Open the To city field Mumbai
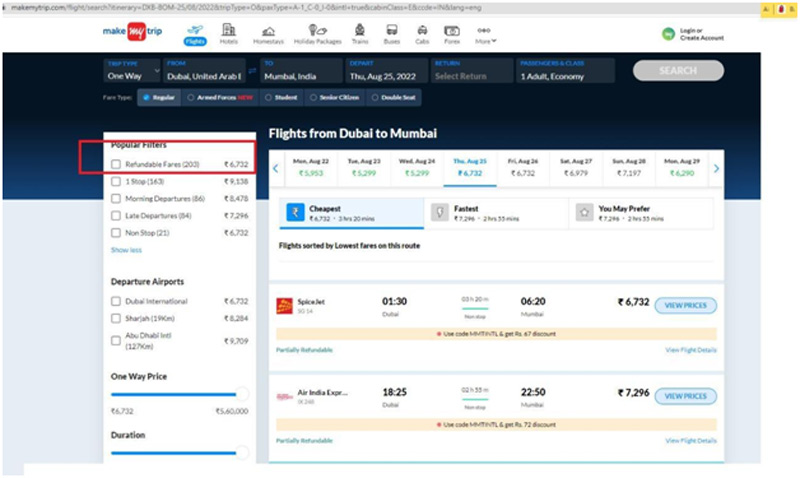This screenshot has height=478, width=800. (x=301, y=70)
